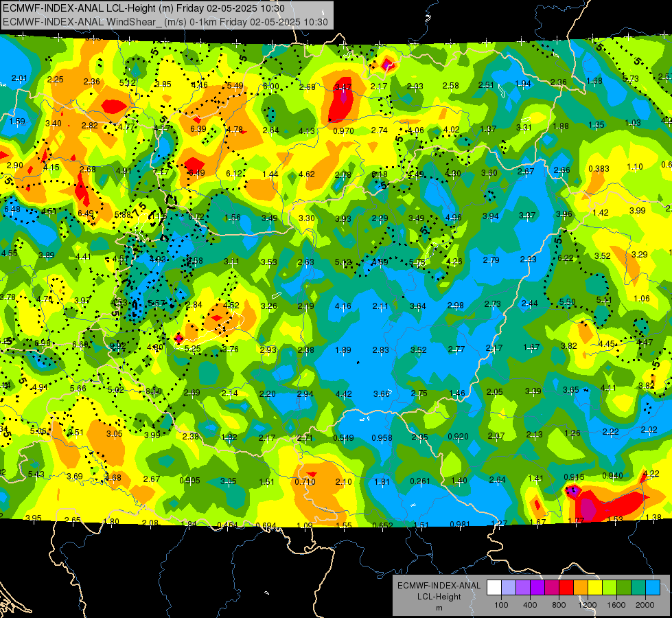
Task: Click the wind shear value "5.66"
Action: click(78, 389)
